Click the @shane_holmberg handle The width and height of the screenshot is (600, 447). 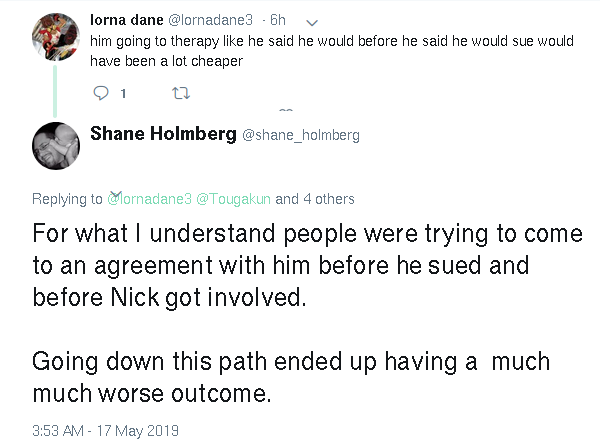tap(301, 135)
